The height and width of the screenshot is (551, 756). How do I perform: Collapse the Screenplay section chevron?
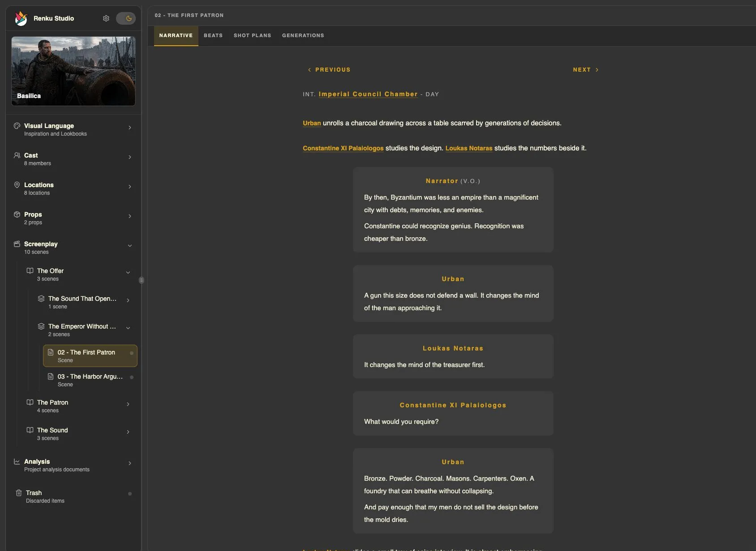point(130,246)
